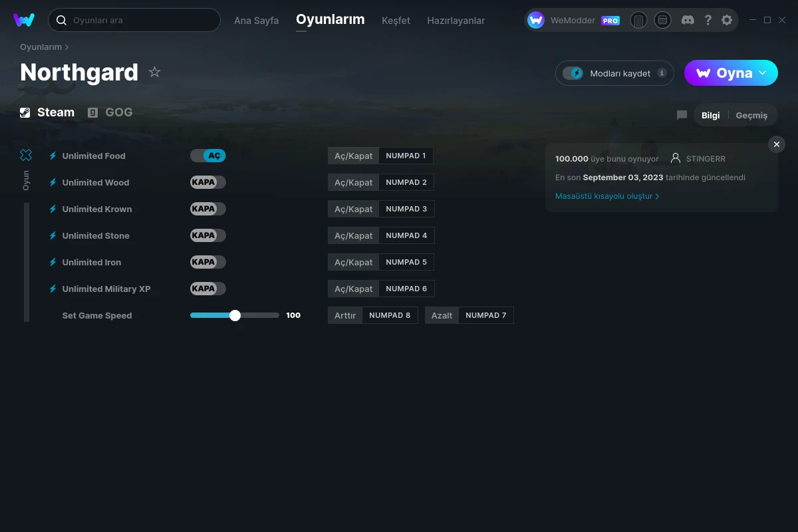Viewport: 798px width, 532px height.
Task: Click the STiNGERR author name
Action: (x=706, y=159)
